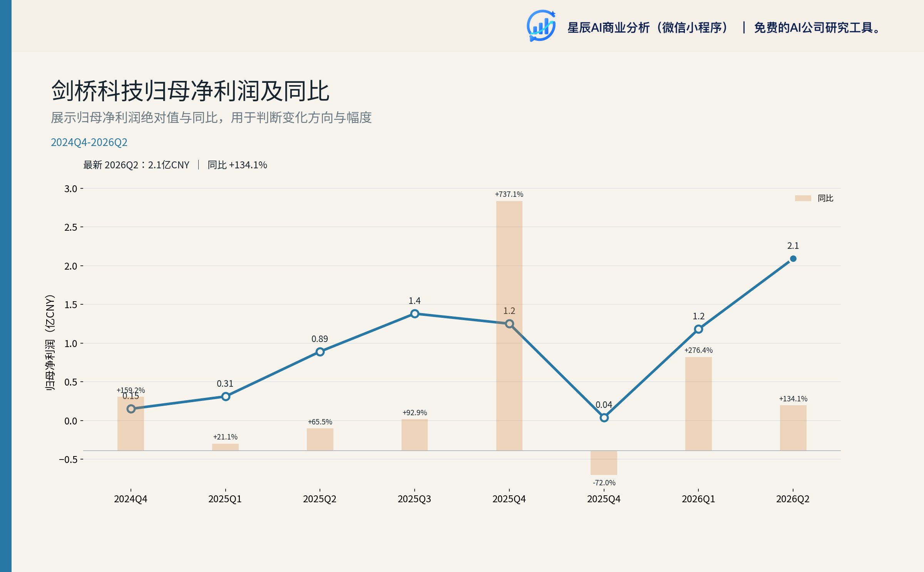Click the +92.9% bar label

(415, 413)
